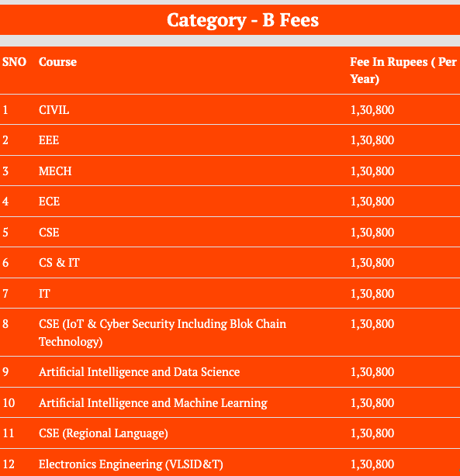Viewport: 460px width, 476px height.
Task: Select the SNO column header
Action: tap(14, 62)
